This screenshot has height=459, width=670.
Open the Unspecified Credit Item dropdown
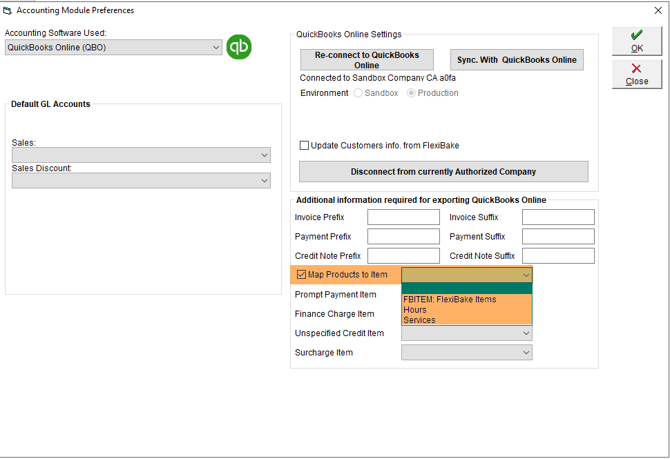(x=467, y=333)
